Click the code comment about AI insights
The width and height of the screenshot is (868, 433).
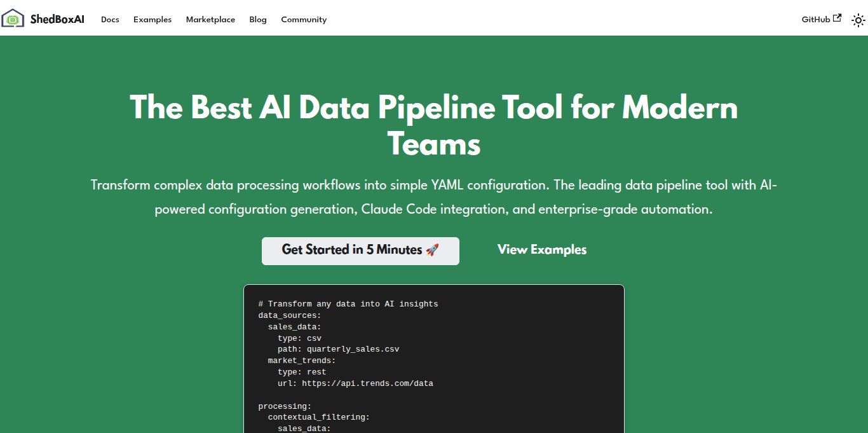click(348, 304)
